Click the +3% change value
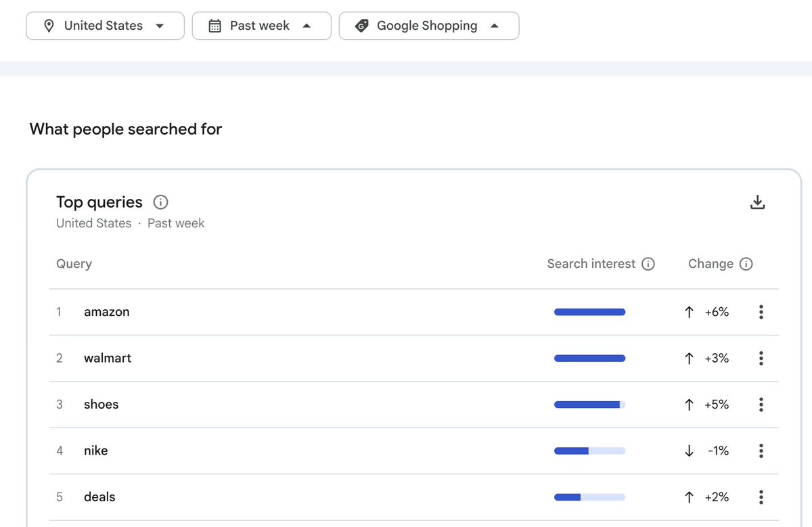The height and width of the screenshot is (527, 812). 717,358
